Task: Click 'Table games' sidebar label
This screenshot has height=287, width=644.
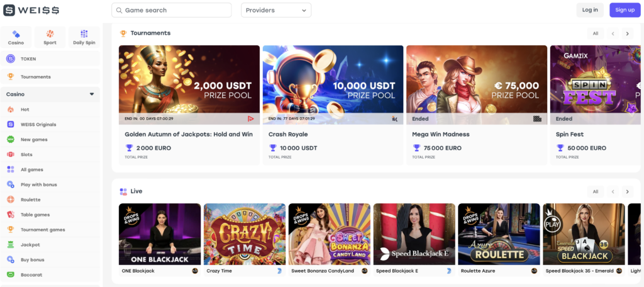Action: click(x=35, y=215)
